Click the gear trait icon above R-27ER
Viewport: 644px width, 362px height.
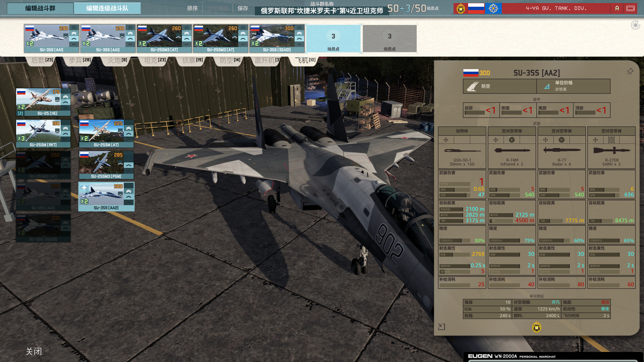click(611, 140)
